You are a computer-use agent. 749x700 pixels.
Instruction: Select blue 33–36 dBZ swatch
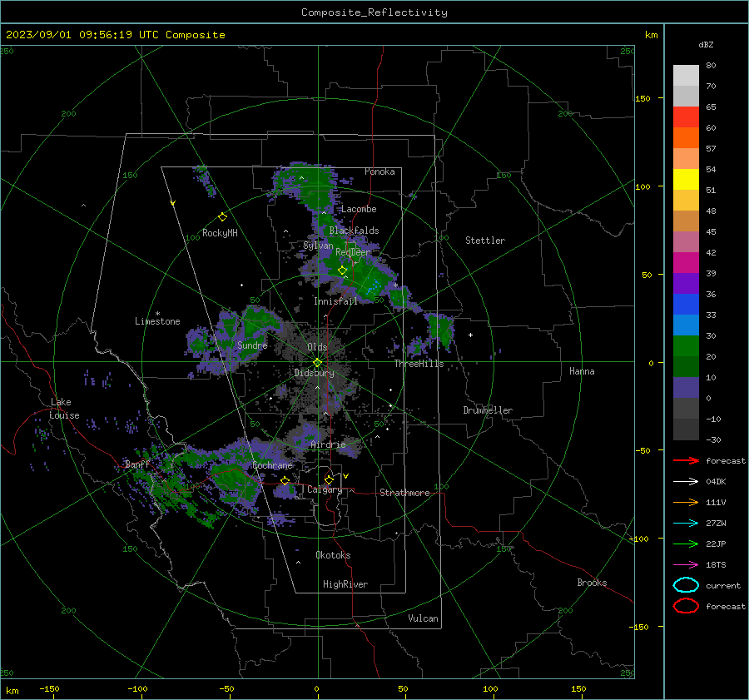686,305
